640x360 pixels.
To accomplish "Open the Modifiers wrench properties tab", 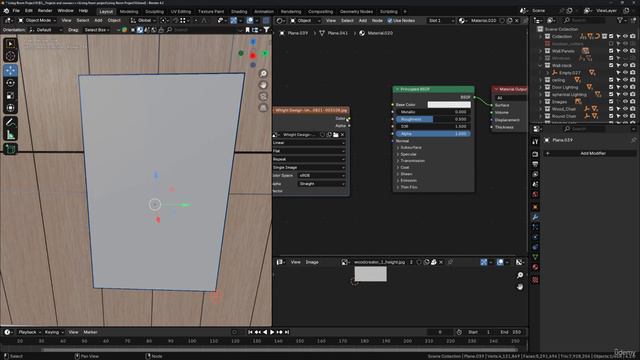I will 535,217.
